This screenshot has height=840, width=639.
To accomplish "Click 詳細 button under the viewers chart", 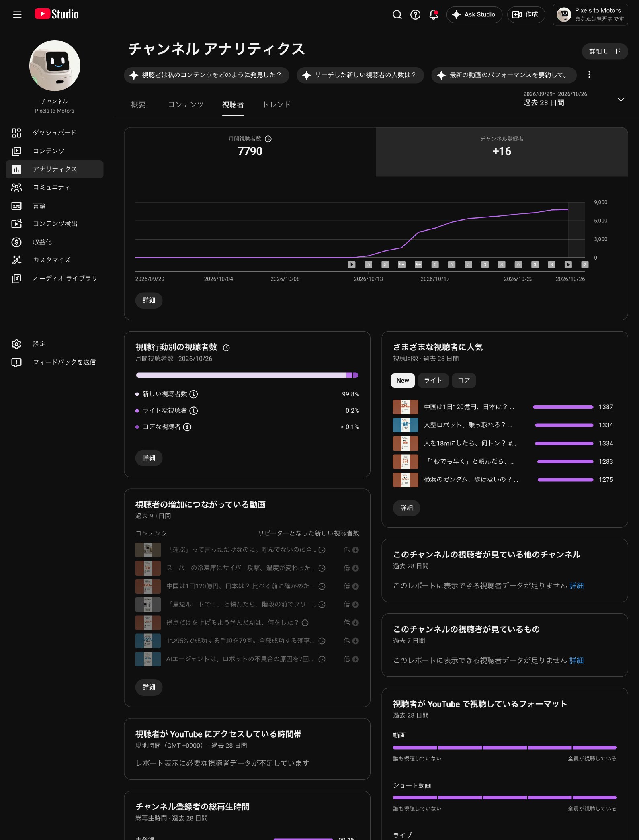I will [x=149, y=301].
